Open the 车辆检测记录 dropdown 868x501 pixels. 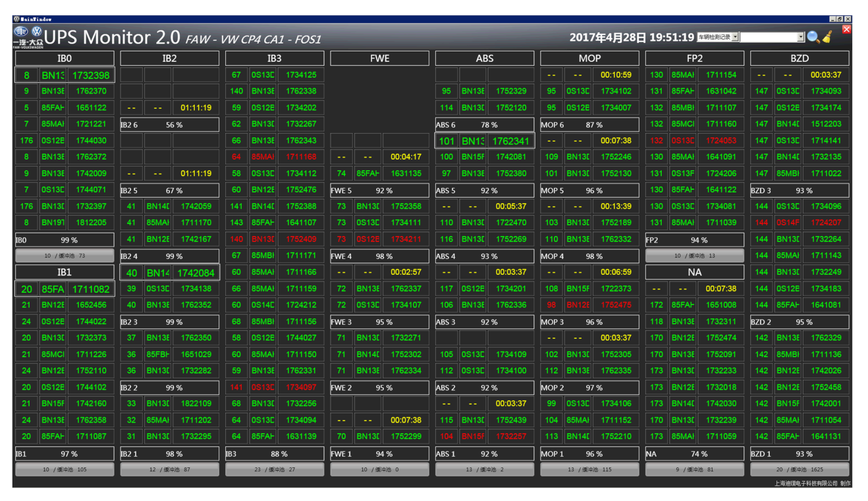(735, 38)
